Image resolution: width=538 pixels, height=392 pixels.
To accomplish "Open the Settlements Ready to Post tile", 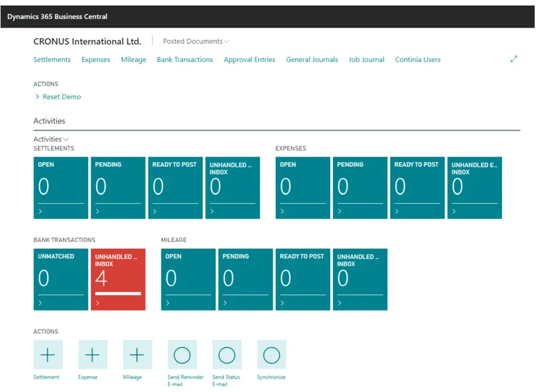I will 175,188.
